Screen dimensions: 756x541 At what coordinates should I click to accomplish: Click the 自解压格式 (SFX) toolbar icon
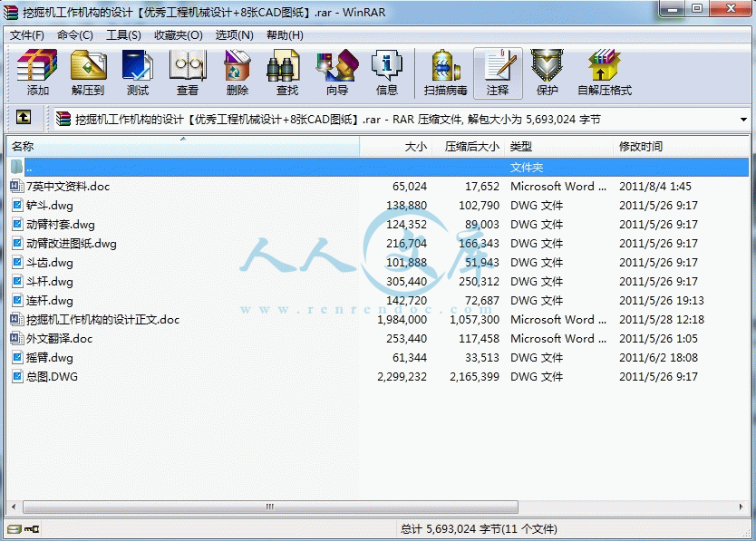[604, 65]
